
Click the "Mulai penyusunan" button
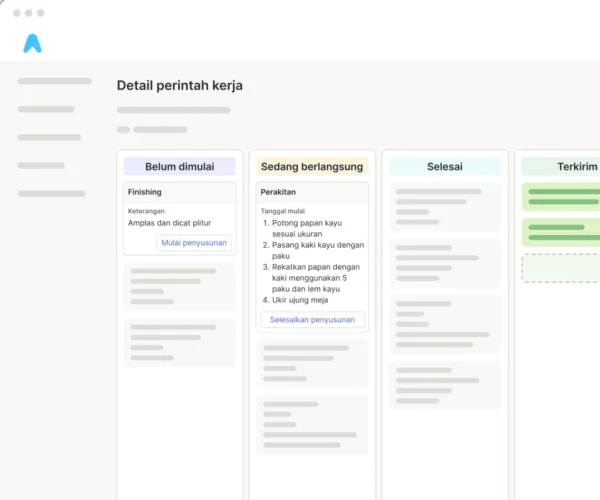194,243
